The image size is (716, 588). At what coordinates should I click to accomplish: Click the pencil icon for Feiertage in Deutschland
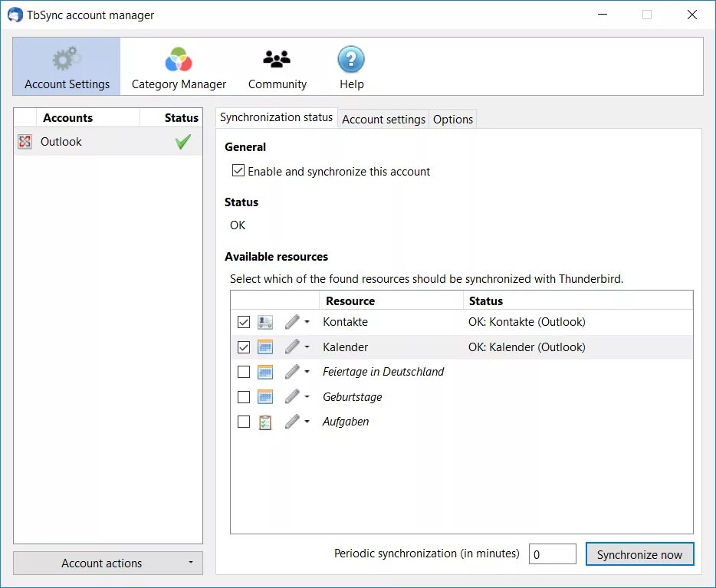pyautogui.click(x=292, y=372)
